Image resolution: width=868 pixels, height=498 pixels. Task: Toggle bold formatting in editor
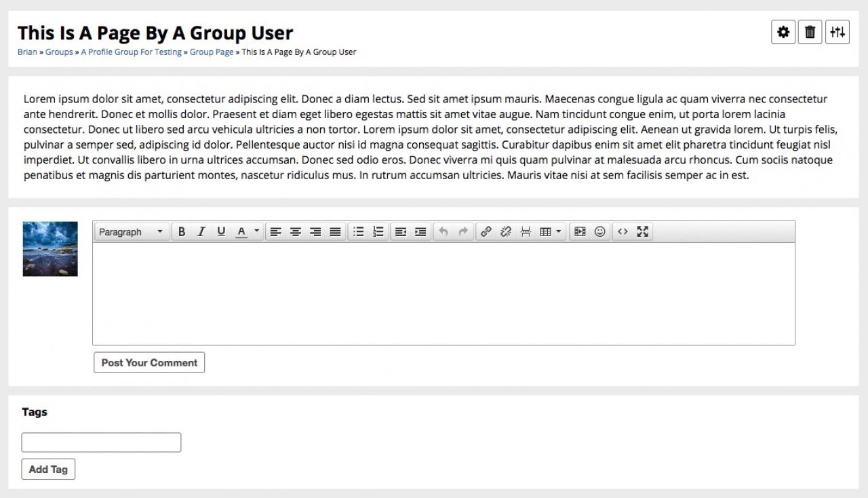182,232
